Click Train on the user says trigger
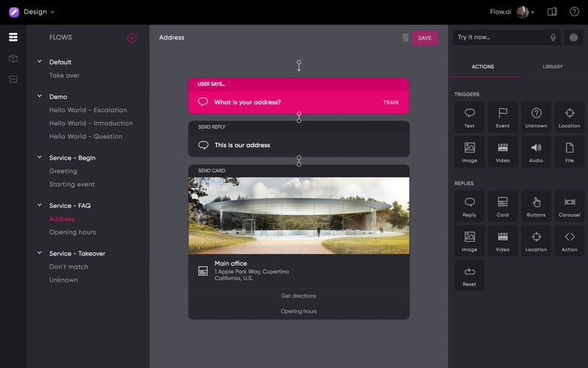 [391, 102]
